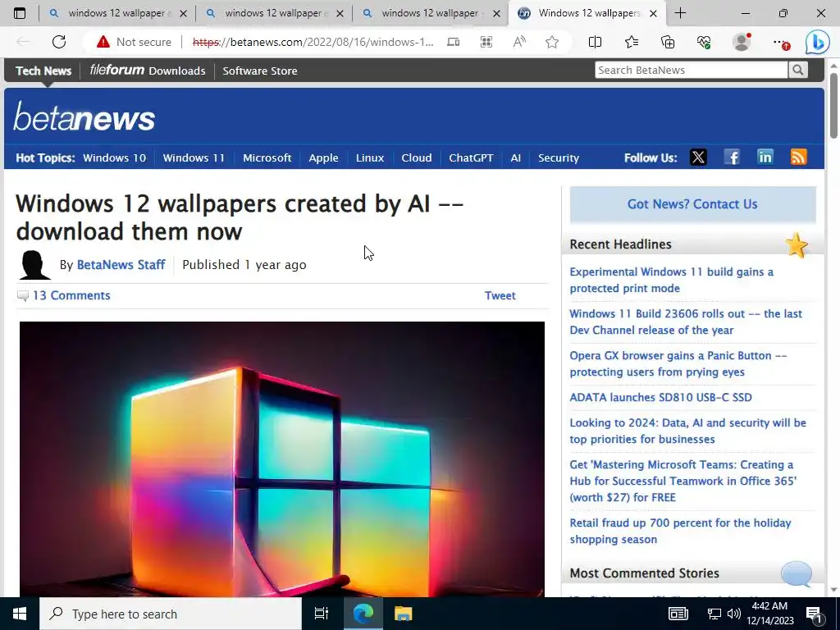Switch to first windows 12 wallpaper tab
The width and height of the screenshot is (840, 630).
[116, 13]
